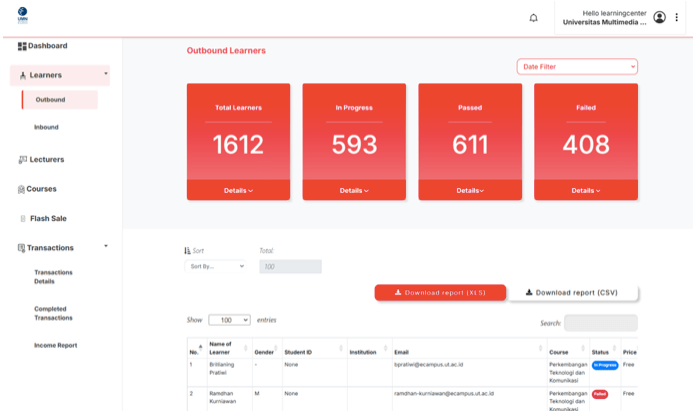Change the Show entries count dropdown

tap(229, 320)
